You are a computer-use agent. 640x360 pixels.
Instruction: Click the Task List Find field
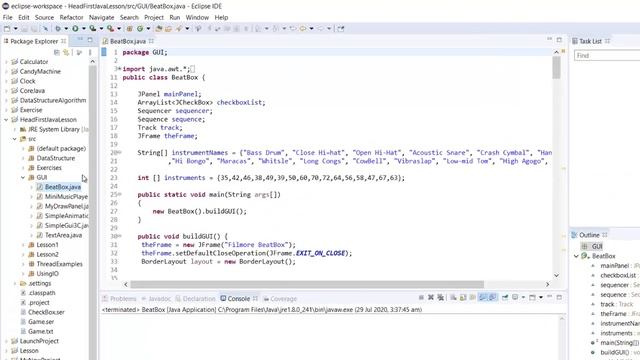point(607,56)
